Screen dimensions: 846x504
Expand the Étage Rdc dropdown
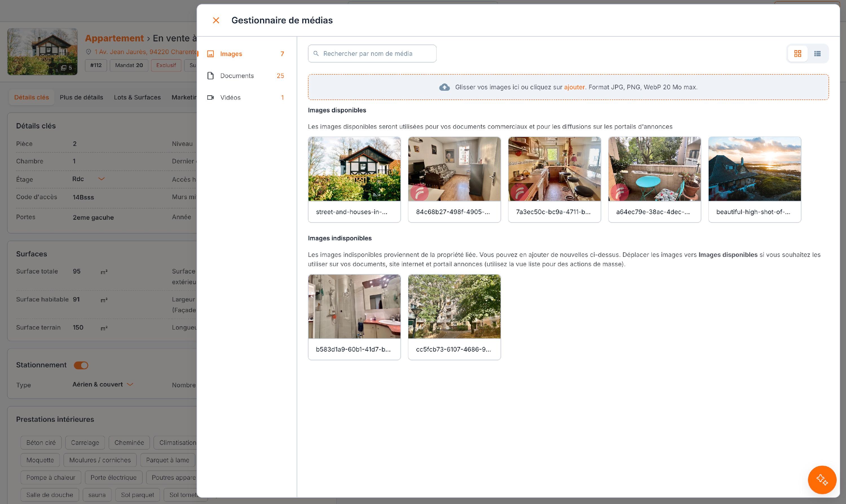88,179
